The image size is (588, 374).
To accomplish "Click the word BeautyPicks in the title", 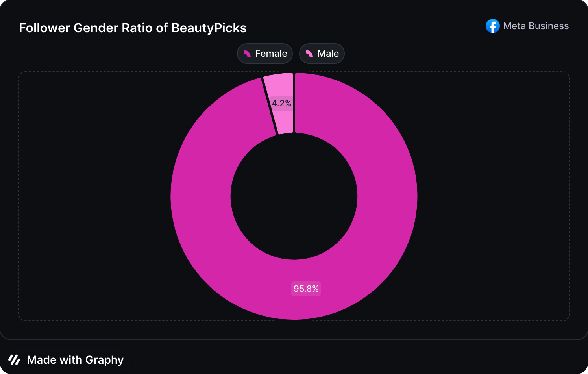I will tap(209, 28).
